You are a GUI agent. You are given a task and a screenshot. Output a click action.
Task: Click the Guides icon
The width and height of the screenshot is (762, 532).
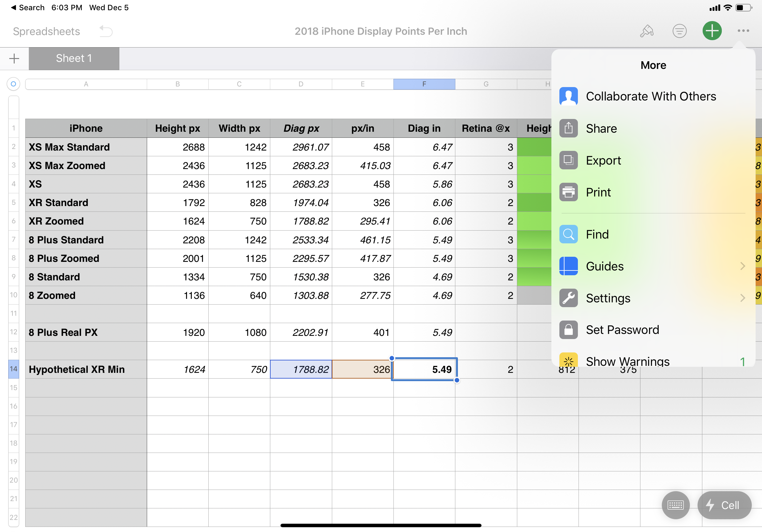[x=569, y=266]
